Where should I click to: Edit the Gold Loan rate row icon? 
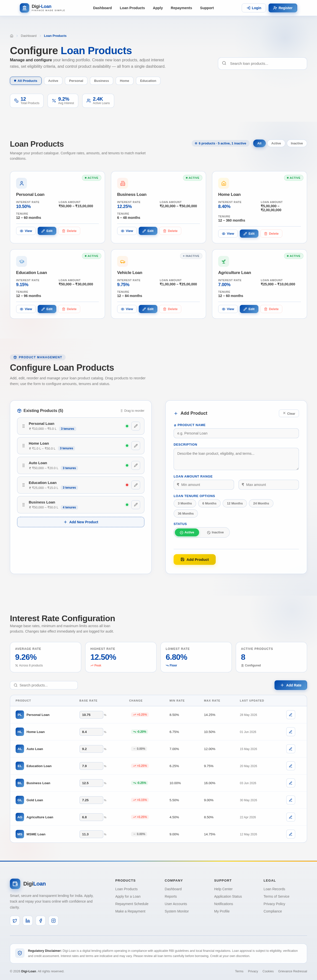(x=291, y=800)
